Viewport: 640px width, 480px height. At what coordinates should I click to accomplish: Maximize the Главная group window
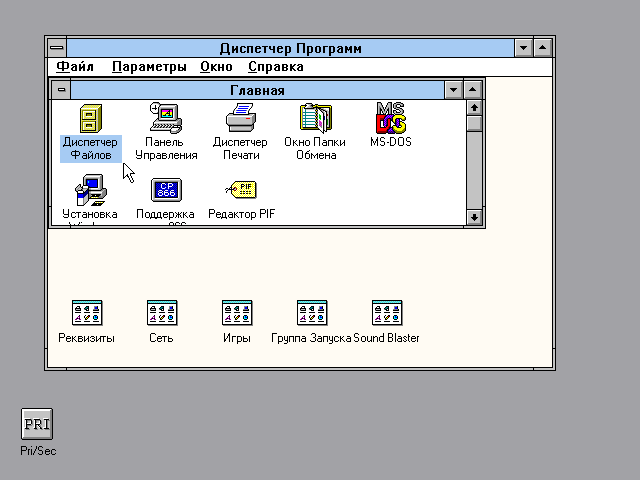pos(473,90)
